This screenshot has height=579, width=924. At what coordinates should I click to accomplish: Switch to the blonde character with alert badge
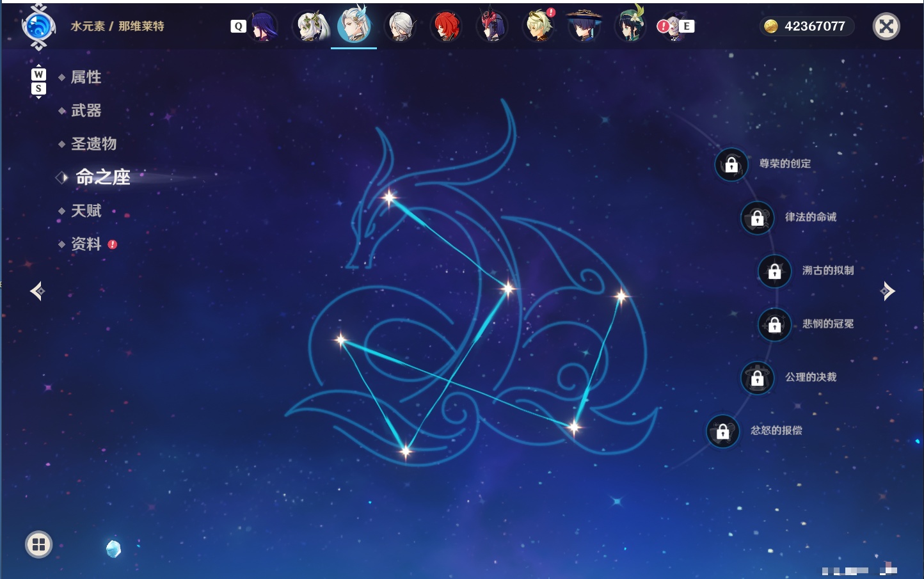click(x=539, y=26)
